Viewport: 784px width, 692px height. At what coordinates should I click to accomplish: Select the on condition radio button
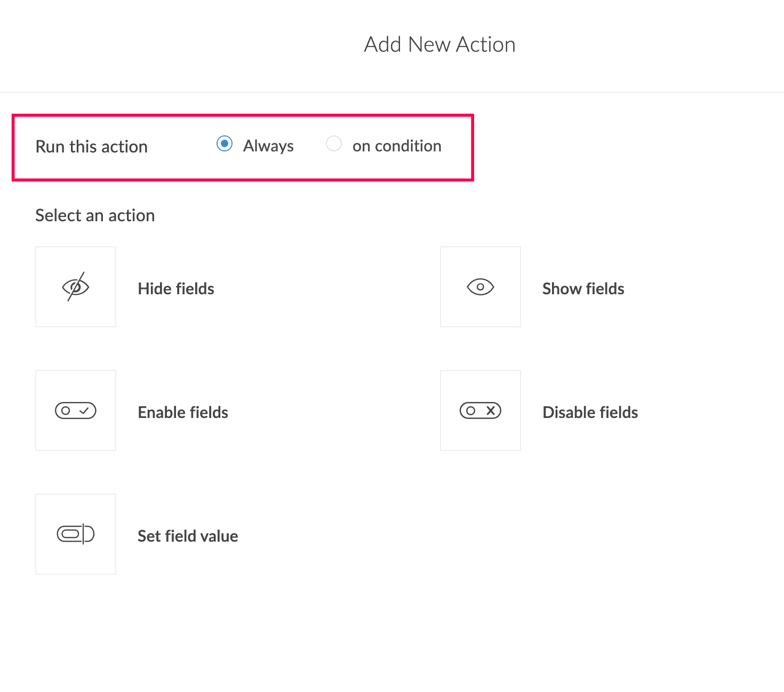click(334, 144)
